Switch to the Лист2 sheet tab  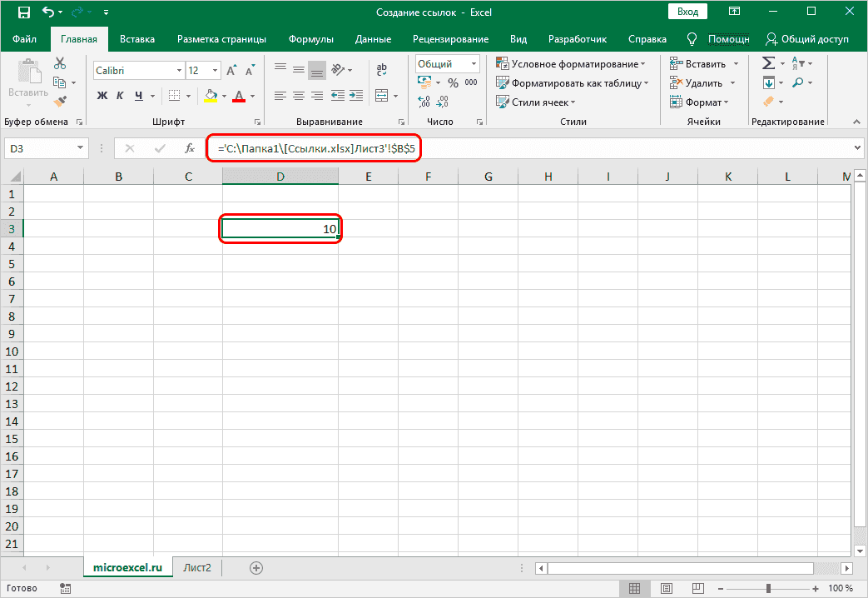(197, 568)
